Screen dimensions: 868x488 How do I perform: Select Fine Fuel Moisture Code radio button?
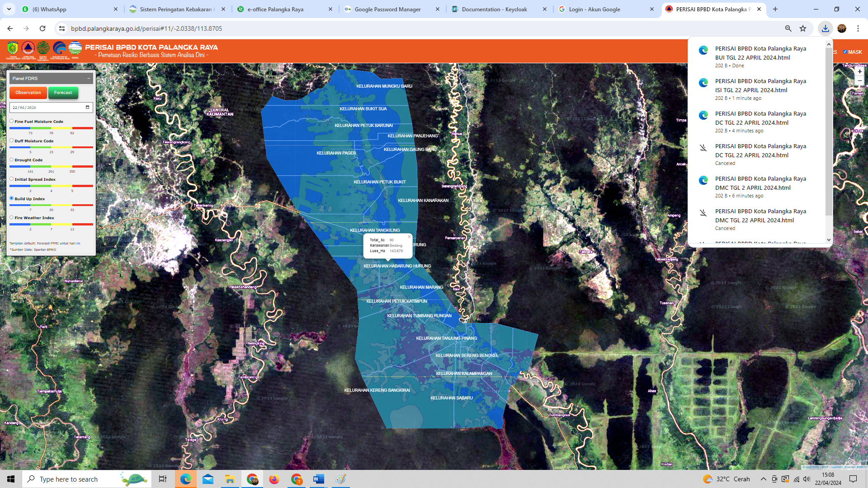[x=12, y=121]
